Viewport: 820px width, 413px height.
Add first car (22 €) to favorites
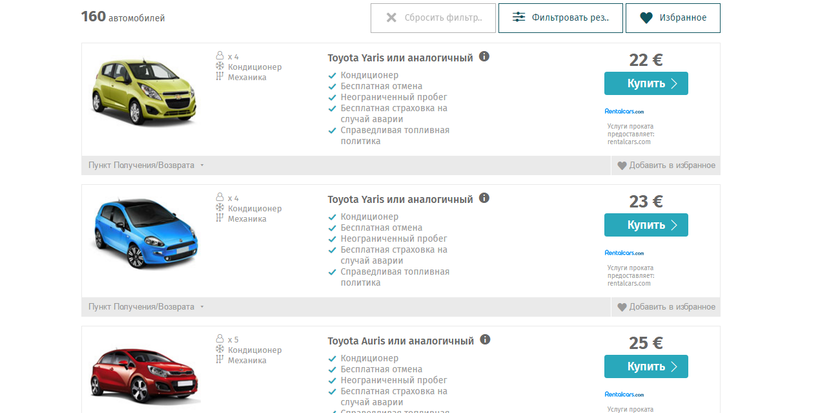click(666, 166)
